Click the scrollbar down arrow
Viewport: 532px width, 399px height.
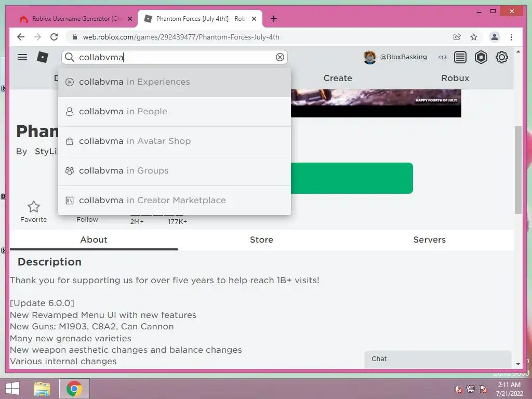(x=518, y=364)
